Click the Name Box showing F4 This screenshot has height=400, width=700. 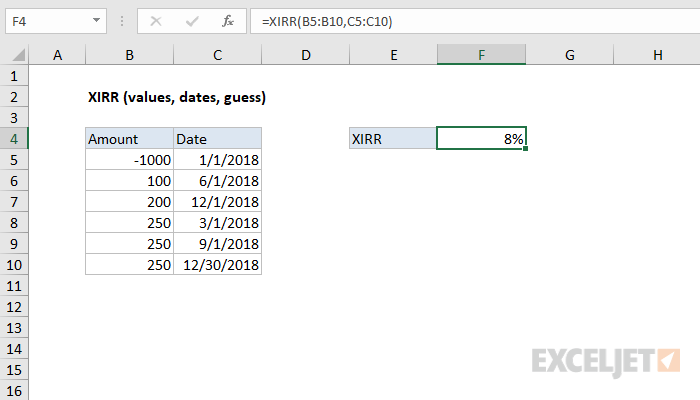(x=56, y=21)
